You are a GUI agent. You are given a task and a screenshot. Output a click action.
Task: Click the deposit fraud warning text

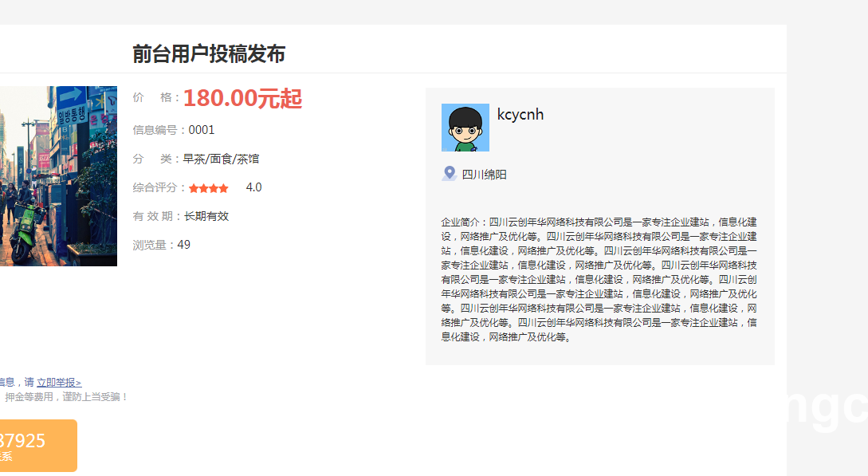(x=65, y=397)
